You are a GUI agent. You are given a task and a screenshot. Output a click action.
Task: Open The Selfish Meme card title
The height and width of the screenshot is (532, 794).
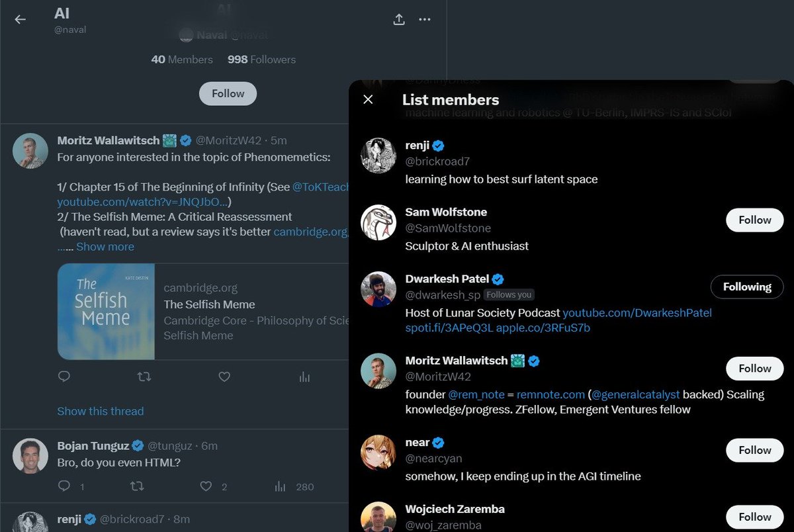209,304
